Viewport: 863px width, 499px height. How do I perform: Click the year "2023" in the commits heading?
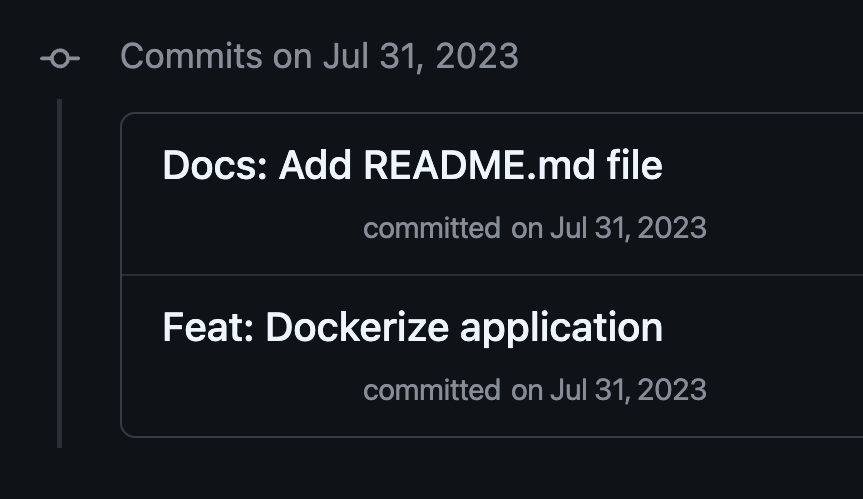coord(476,56)
